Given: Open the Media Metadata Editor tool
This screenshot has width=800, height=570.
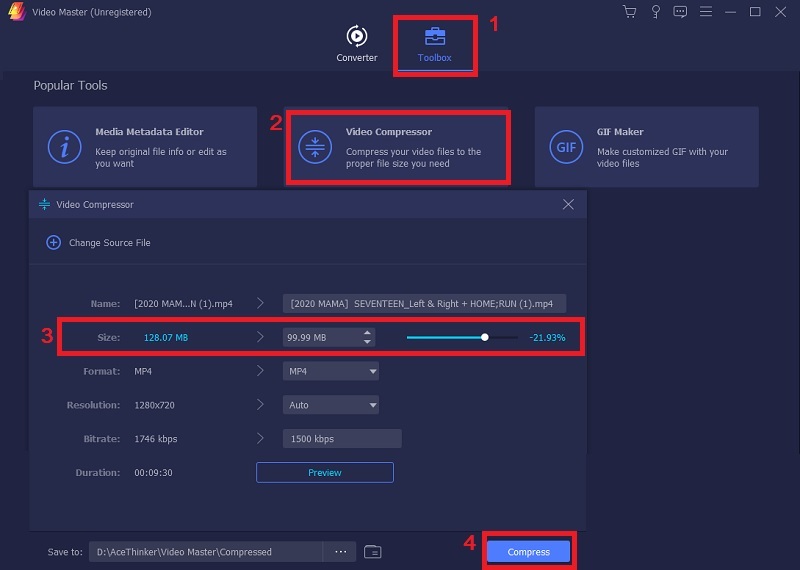Looking at the screenshot, I should [145, 147].
